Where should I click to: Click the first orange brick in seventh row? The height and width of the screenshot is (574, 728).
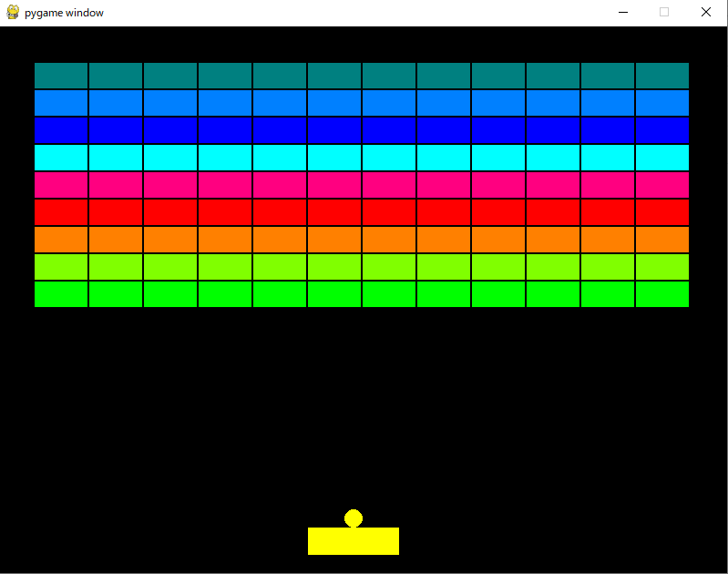click(x=61, y=240)
